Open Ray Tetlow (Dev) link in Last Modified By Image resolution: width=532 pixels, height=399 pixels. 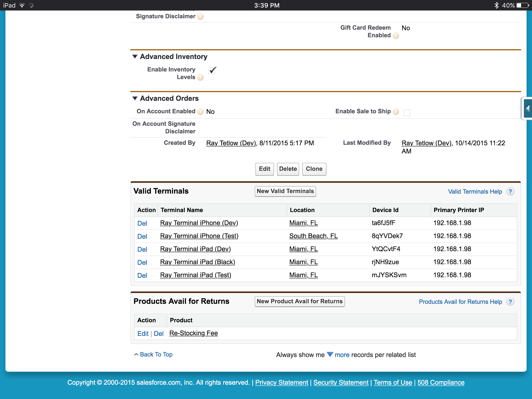click(427, 143)
